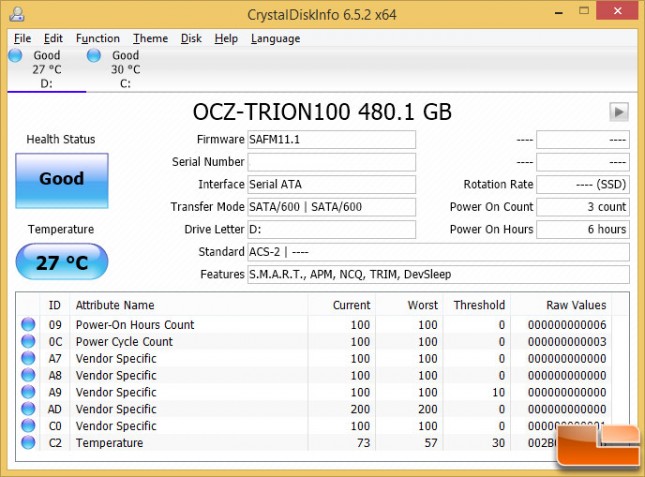The image size is (645, 477).
Task: Select the C: drive status tab
Action: coord(125,69)
